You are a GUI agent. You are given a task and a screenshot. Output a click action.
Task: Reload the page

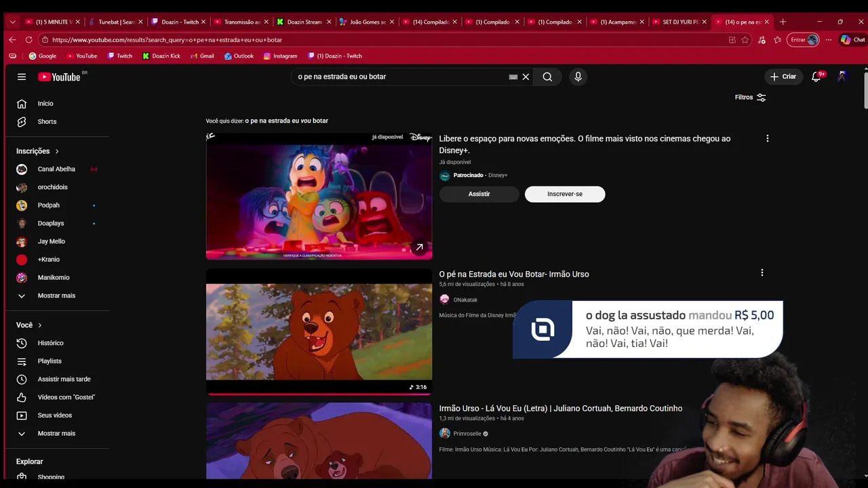[x=28, y=40]
